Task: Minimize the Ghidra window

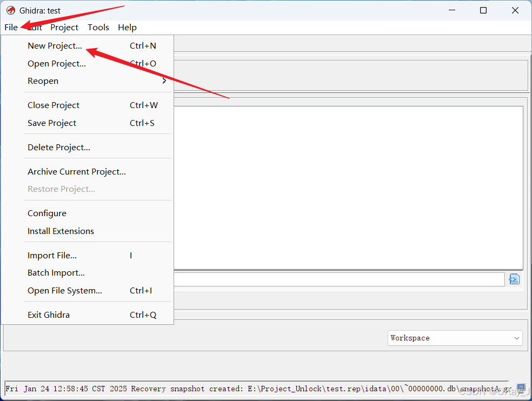Action: tap(452, 10)
